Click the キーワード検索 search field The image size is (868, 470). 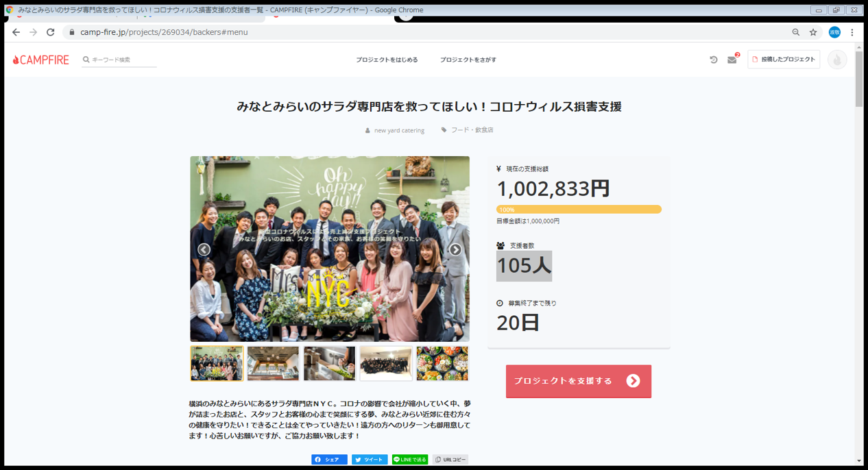(122, 60)
